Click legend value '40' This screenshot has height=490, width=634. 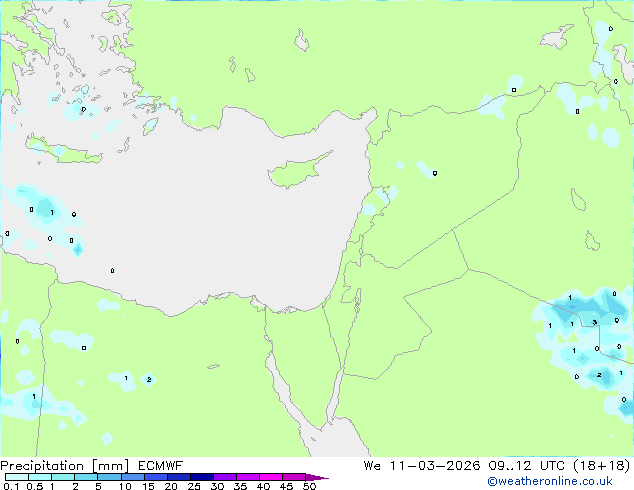tap(263, 486)
